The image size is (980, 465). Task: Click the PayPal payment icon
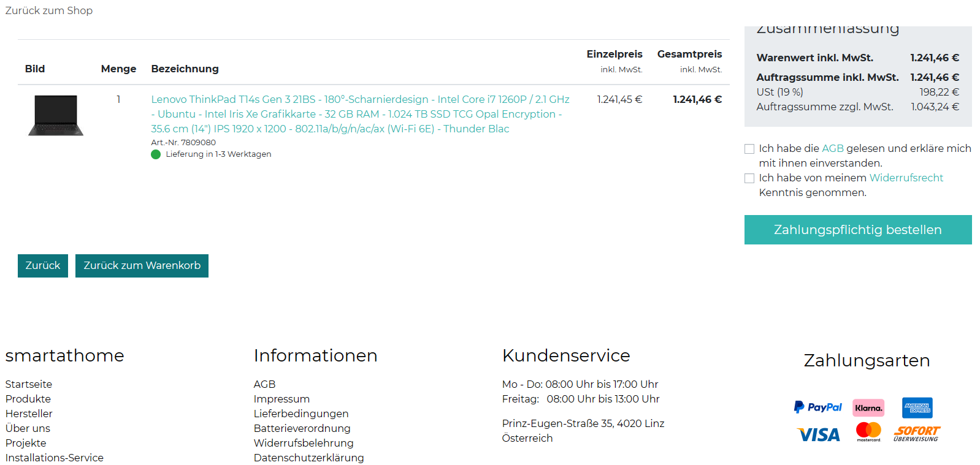coord(817,407)
